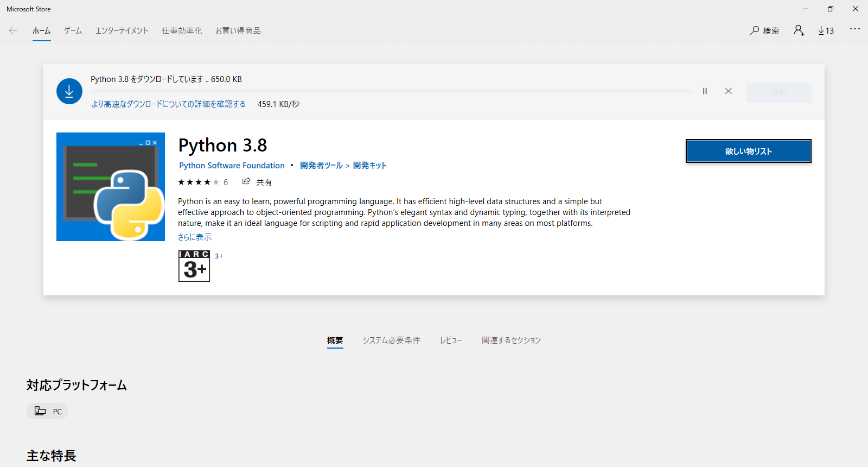This screenshot has width=868, height=467.
Task: Select the レビュー section tab
Action: pyautogui.click(x=451, y=340)
